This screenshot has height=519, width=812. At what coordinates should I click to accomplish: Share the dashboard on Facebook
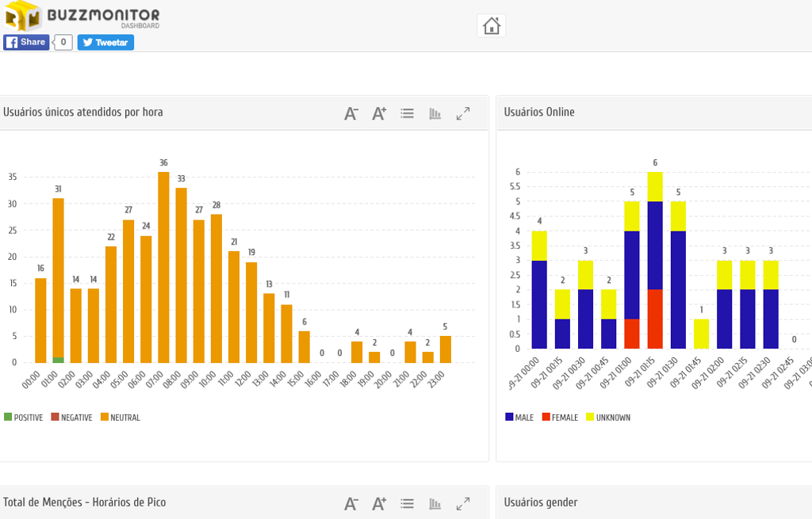point(26,42)
